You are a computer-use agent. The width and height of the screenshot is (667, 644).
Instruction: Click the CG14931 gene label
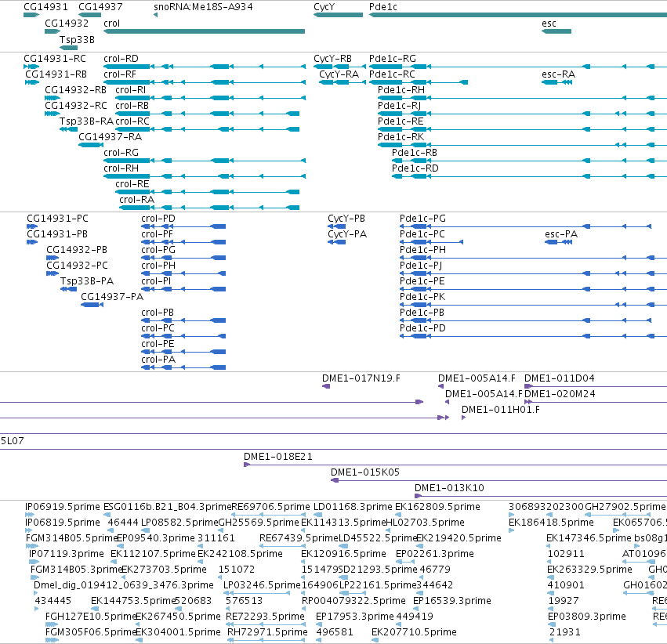45,7
